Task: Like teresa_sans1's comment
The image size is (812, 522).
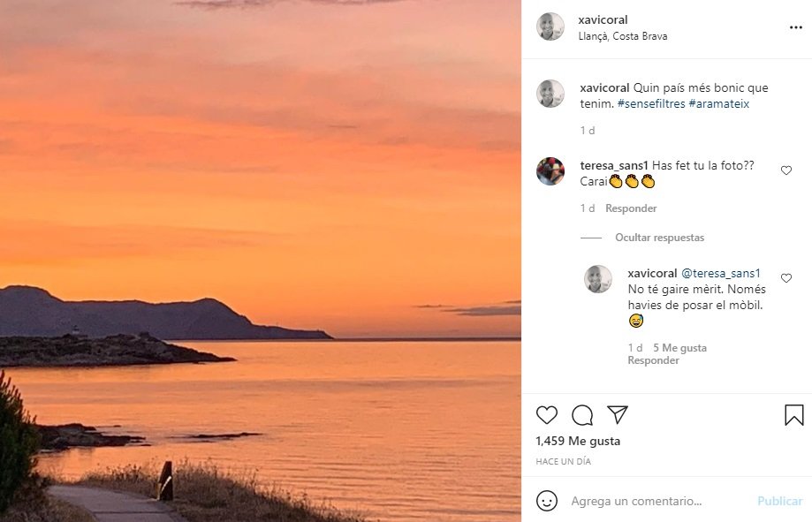Action: [786, 170]
